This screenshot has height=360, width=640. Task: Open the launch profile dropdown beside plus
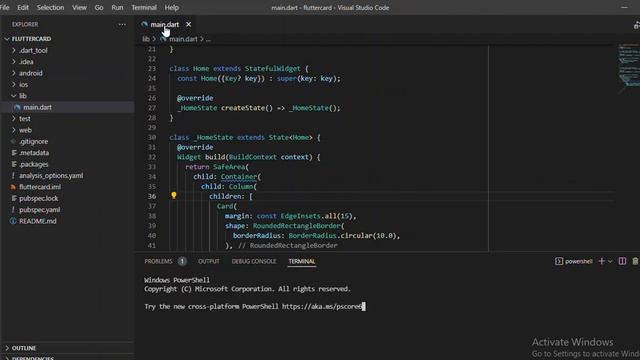pyautogui.click(x=610, y=261)
